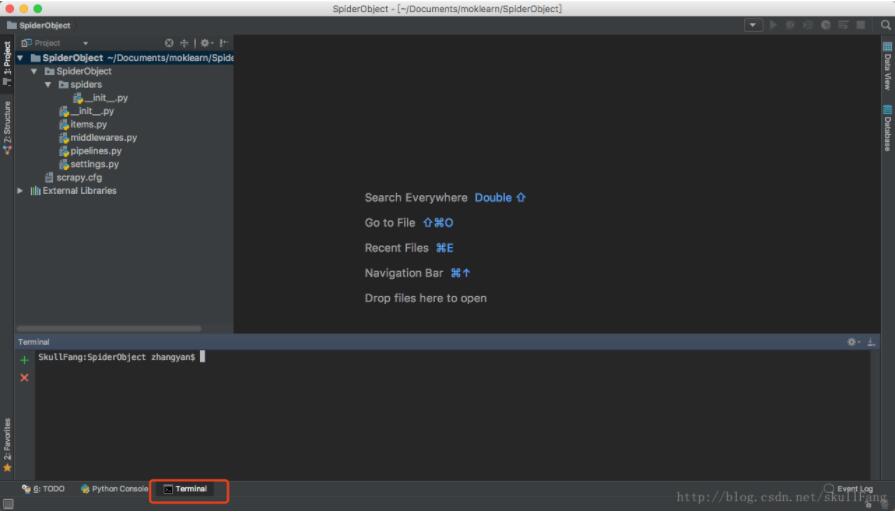
Task: Select the middlewares.py file
Action: (98, 138)
